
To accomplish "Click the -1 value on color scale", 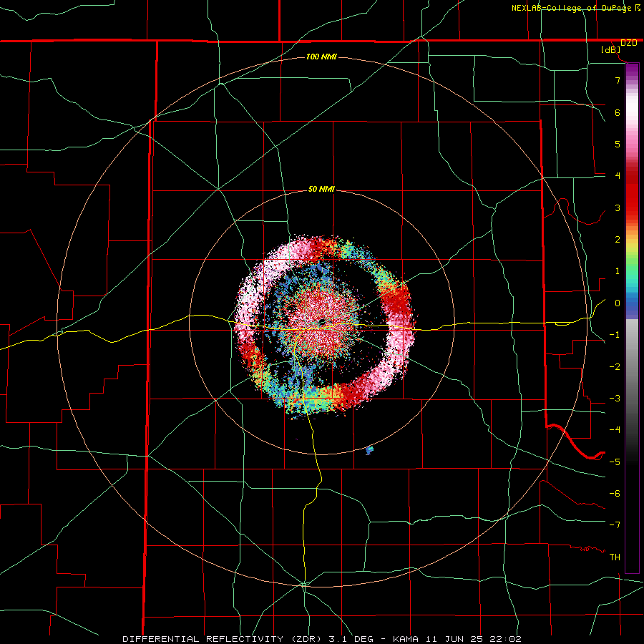I will tap(615, 335).
